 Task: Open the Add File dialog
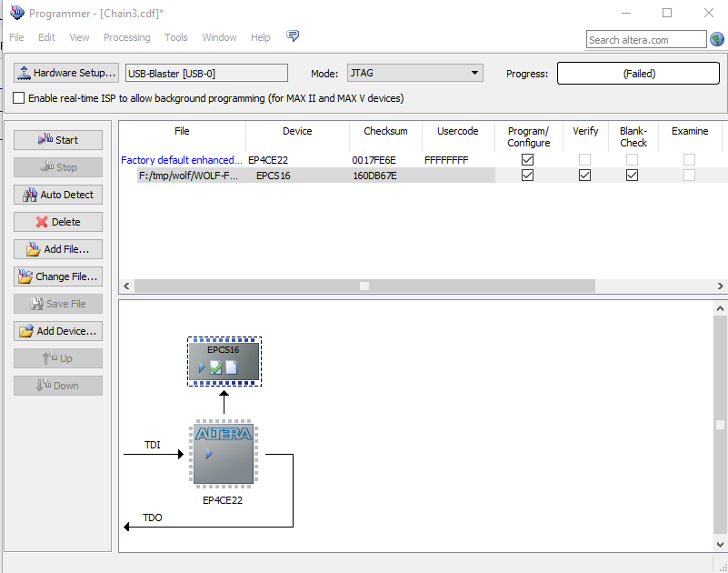(58, 249)
